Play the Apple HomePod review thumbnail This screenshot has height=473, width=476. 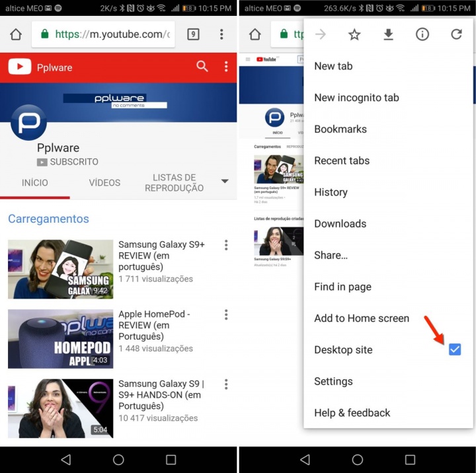[60, 339]
